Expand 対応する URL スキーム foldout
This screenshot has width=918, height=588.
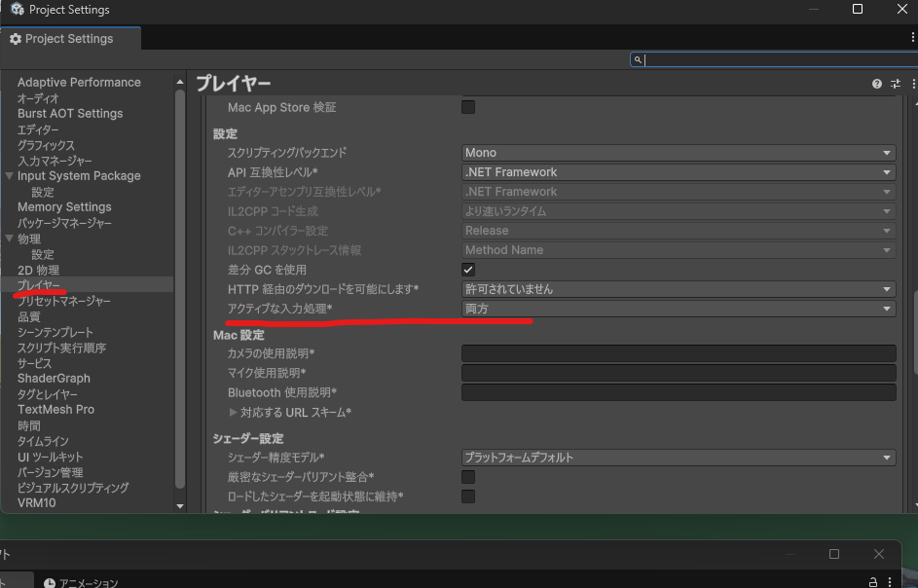(233, 413)
